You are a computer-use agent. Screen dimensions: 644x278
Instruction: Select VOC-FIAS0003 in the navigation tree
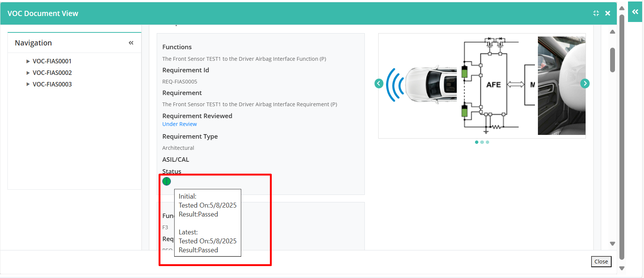pyautogui.click(x=52, y=84)
